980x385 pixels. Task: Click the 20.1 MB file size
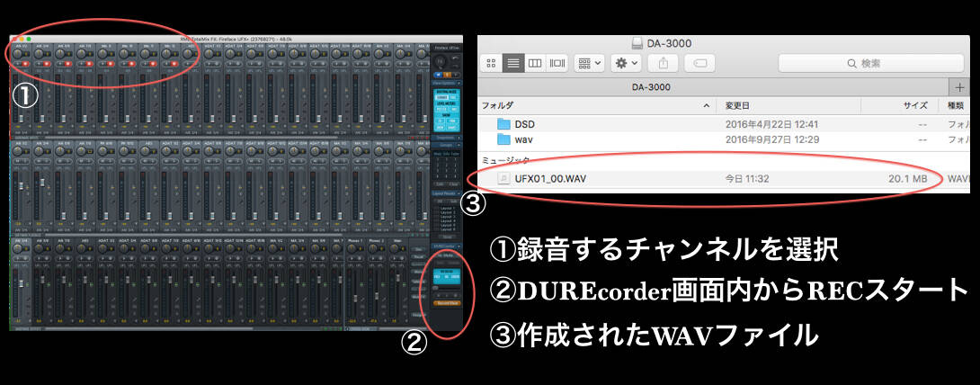(x=907, y=179)
